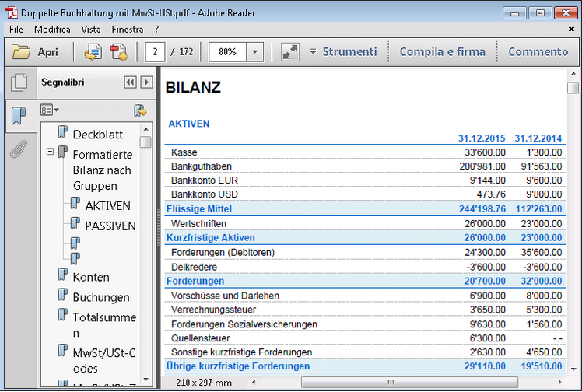Screen dimensions: 582x392
Task: Open the bookmarks panel ribbon icon
Action: point(19,115)
